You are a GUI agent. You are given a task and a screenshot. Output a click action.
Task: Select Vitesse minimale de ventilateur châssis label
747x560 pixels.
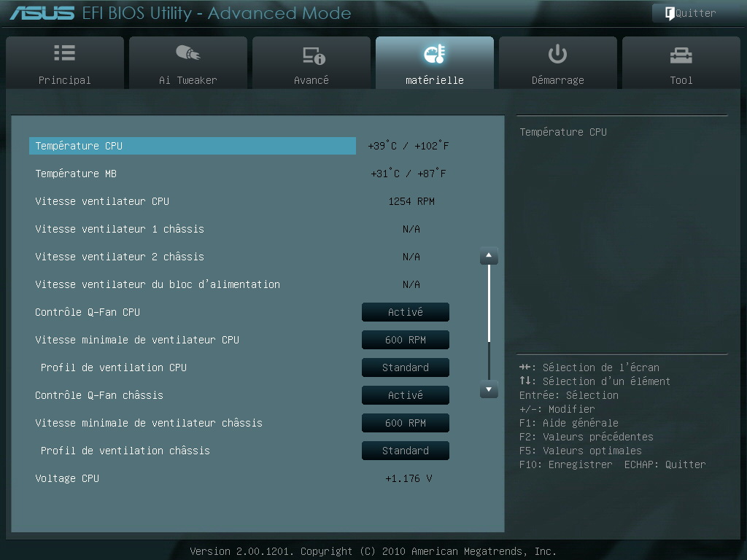click(x=149, y=422)
